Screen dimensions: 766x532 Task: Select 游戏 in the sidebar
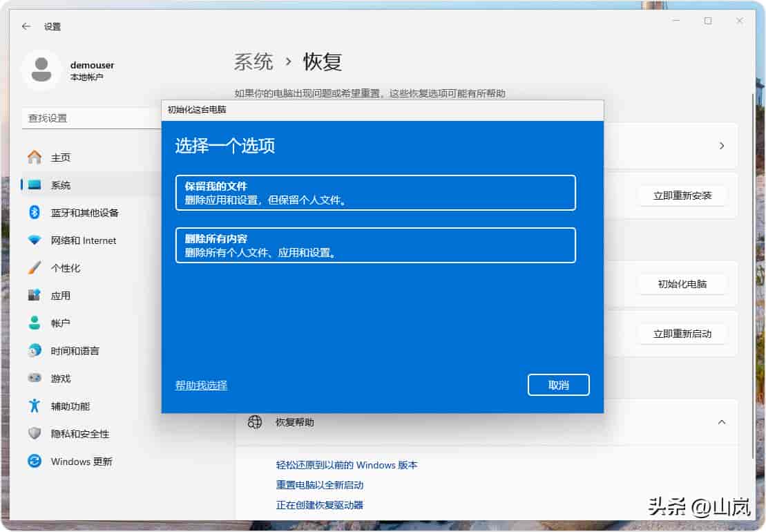[x=61, y=379]
